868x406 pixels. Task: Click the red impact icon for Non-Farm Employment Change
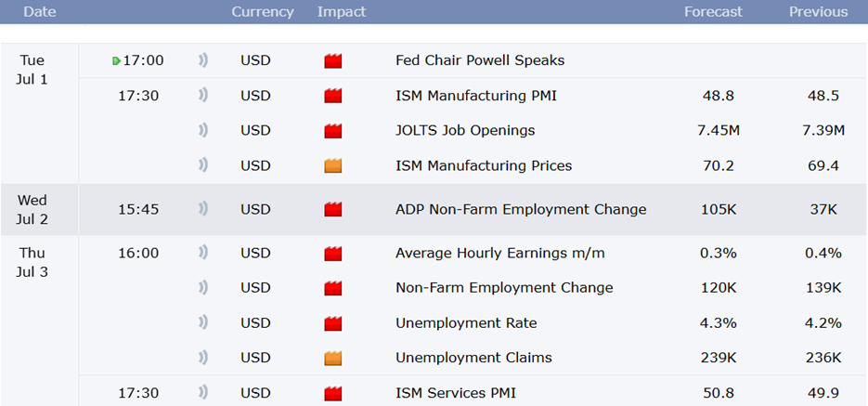point(333,288)
